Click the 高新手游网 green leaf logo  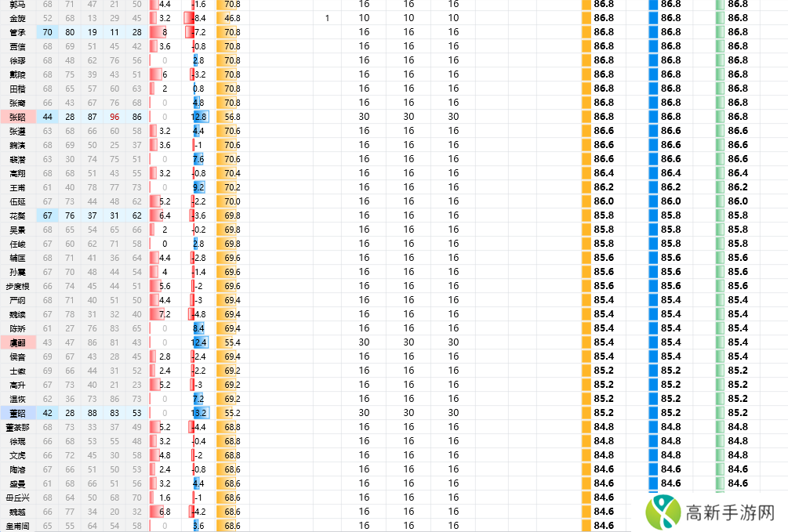pyautogui.click(x=663, y=512)
